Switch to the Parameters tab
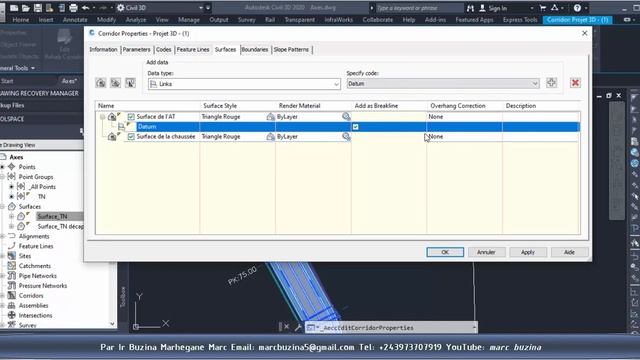640x360 pixels. [x=136, y=49]
